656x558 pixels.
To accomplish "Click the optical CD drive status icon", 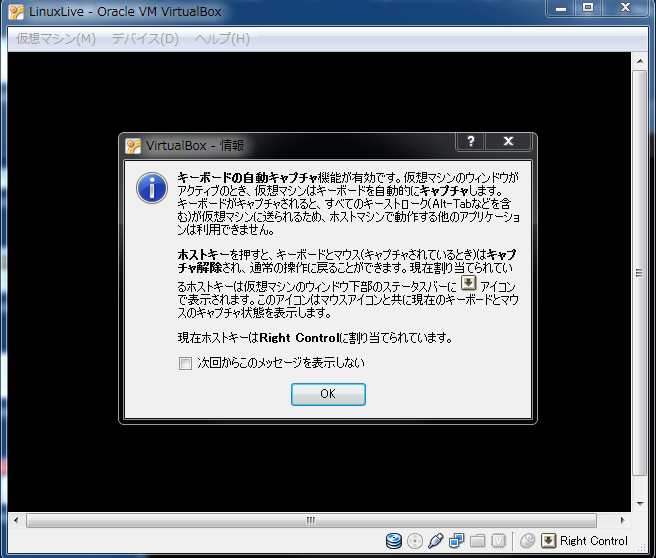I will (x=415, y=541).
